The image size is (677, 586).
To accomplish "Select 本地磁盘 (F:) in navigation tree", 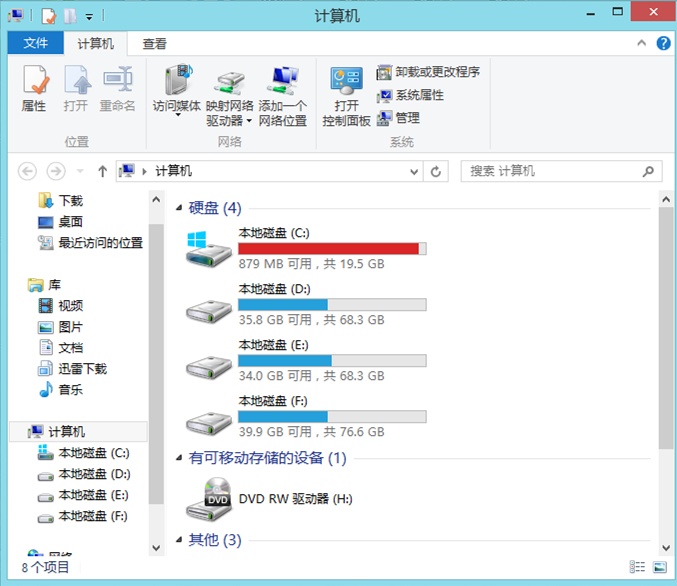I will point(82,516).
